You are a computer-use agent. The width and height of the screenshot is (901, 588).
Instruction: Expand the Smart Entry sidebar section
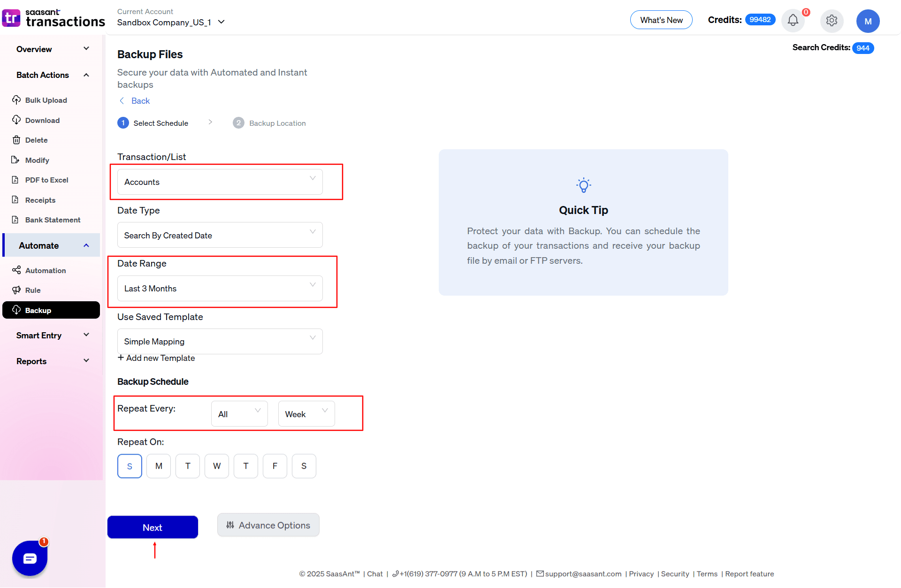point(52,336)
